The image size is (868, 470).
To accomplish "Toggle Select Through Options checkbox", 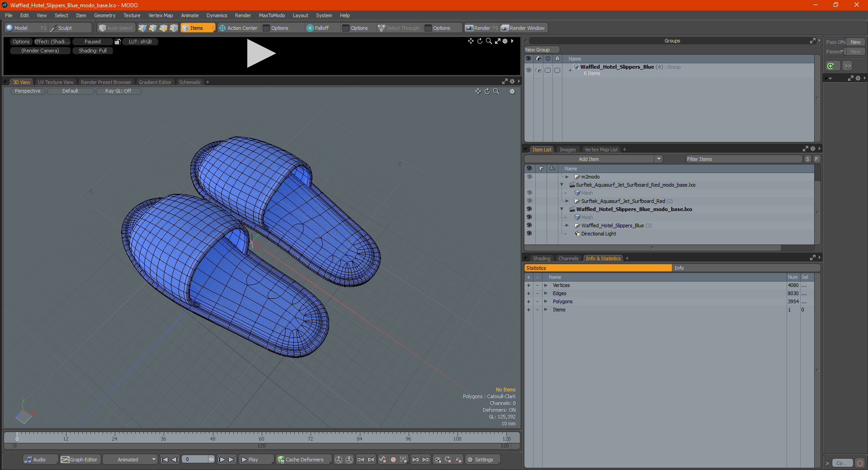I will click(x=428, y=28).
